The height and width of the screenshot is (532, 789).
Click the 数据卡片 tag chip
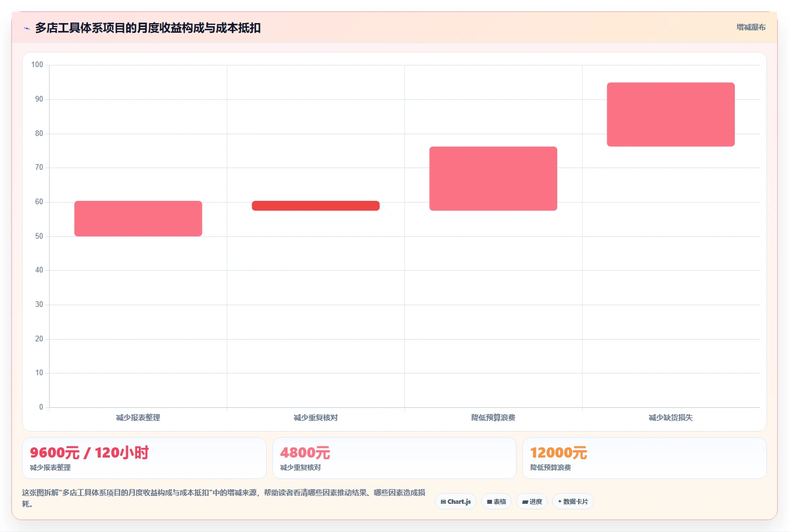coord(573,502)
